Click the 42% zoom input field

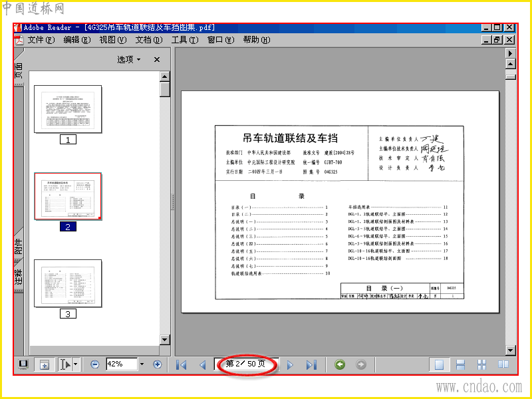coord(122,364)
